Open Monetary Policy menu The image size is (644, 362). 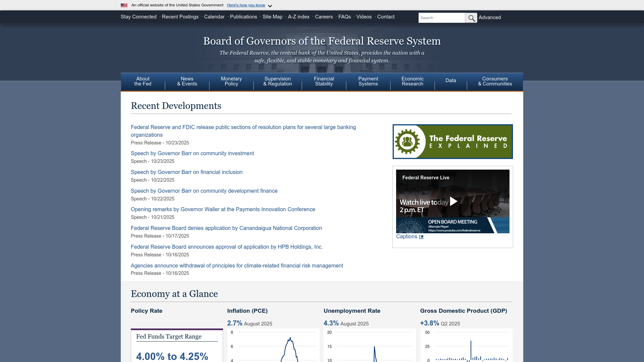(x=231, y=81)
